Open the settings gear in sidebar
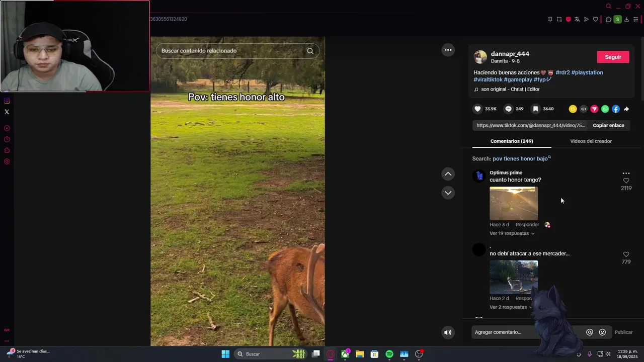644x362 pixels. point(7,161)
